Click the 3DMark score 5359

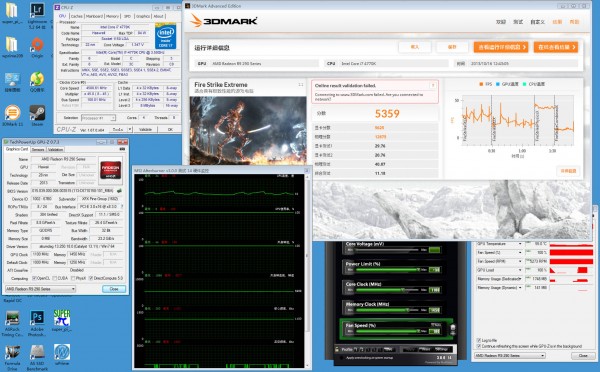click(387, 114)
